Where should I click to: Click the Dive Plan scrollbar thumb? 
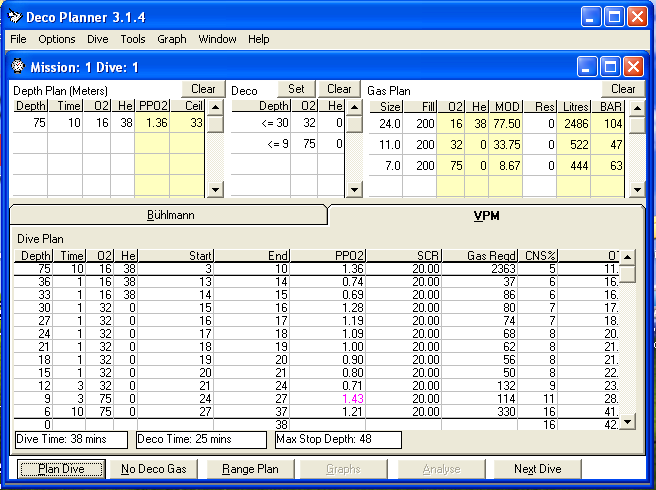[628, 274]
